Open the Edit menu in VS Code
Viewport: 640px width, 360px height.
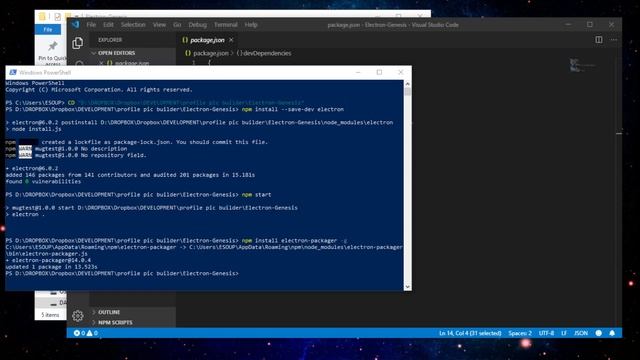tap(108, 24)
